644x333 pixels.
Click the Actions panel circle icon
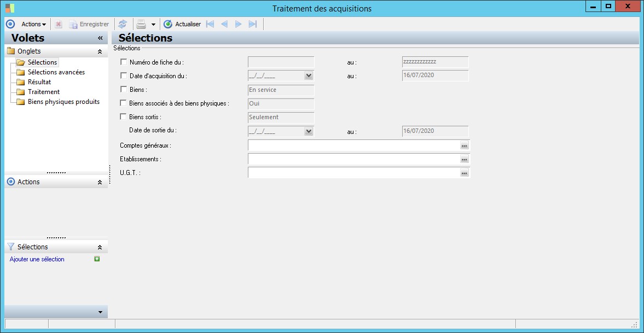tap(11, 182)
